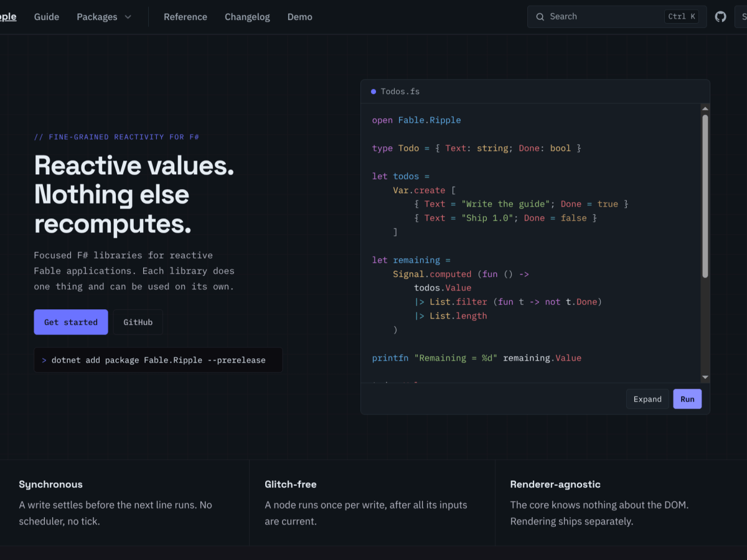747x560 pixels.
Task: Click the code panel scrollbar thumb
Action: [705, 196]
